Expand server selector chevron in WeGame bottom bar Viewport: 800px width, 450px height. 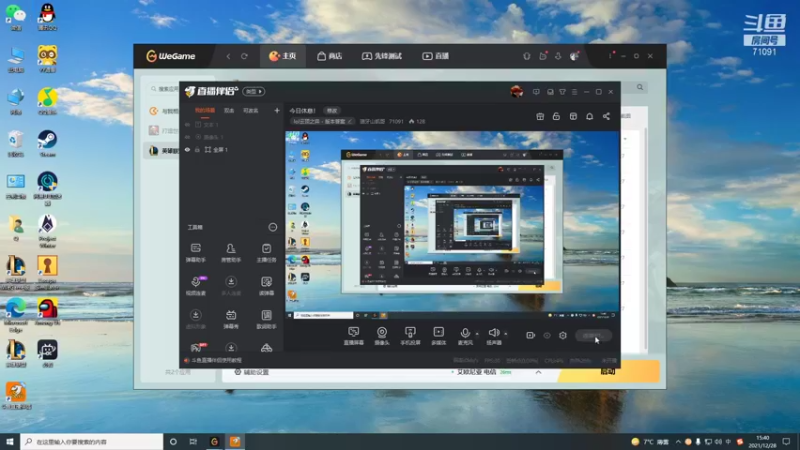point(538,372)
